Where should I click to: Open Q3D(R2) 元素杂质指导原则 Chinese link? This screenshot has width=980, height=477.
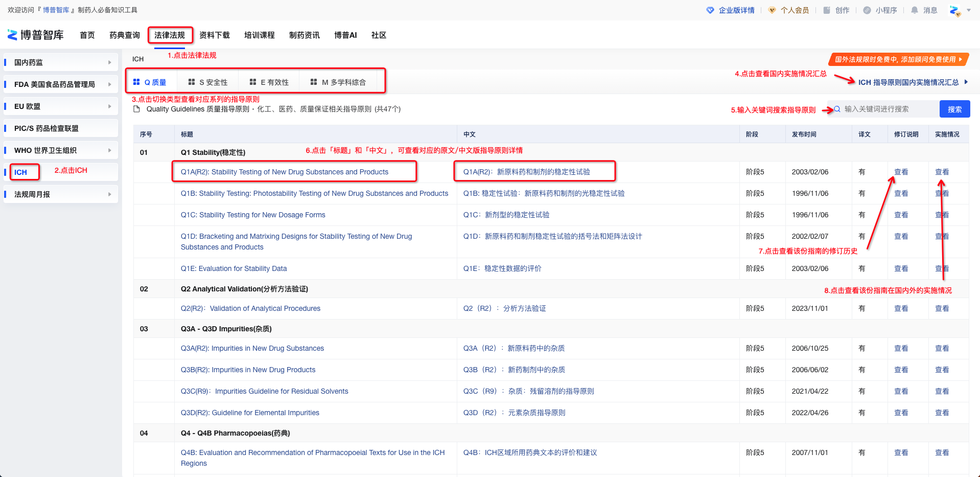(514, 413)
